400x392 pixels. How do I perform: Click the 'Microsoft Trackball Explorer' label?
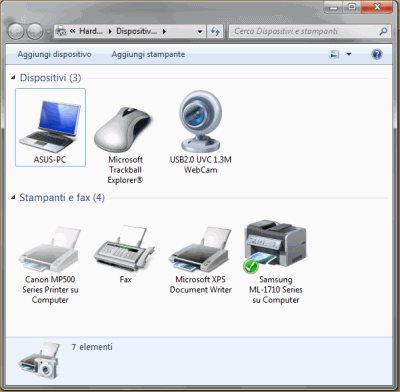pos(125,170)
